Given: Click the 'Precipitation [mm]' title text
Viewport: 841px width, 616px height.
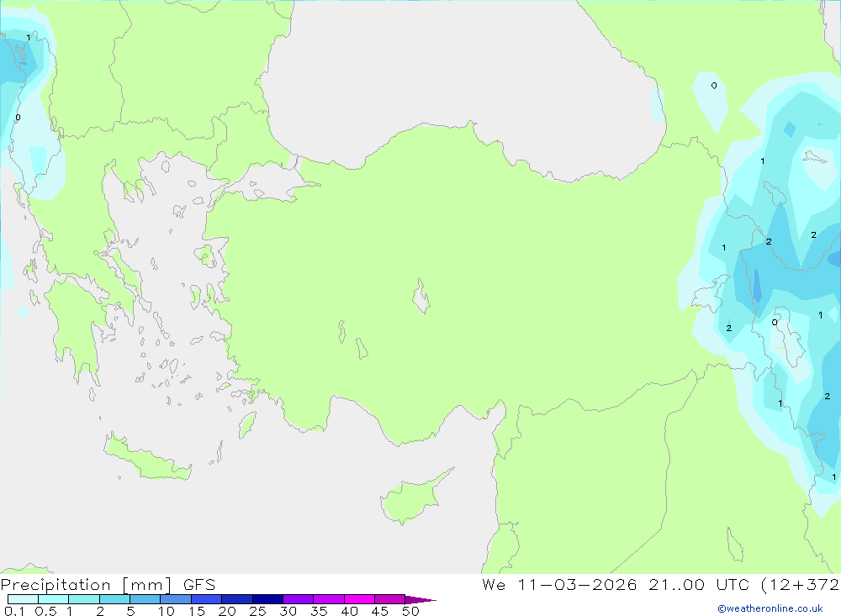Looking at the screenshot, I should coord(87,585).
